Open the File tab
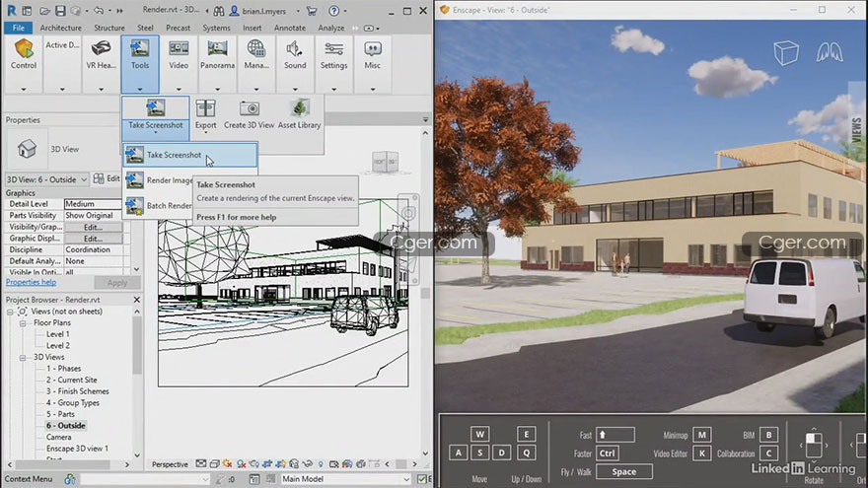Viewport: 868px width, 488px height. tap(19, 28)
